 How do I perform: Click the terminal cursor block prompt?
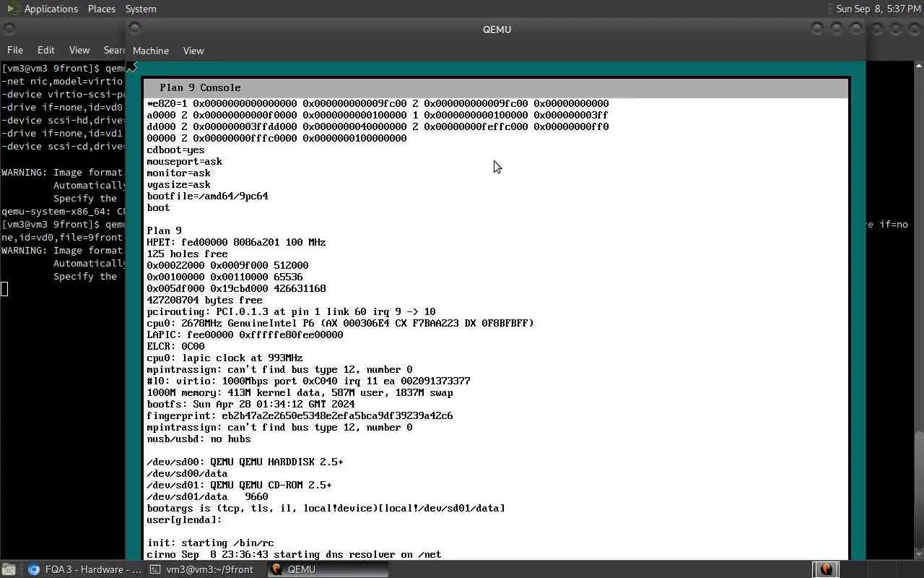pyautogui.click(x=4, y=289)
